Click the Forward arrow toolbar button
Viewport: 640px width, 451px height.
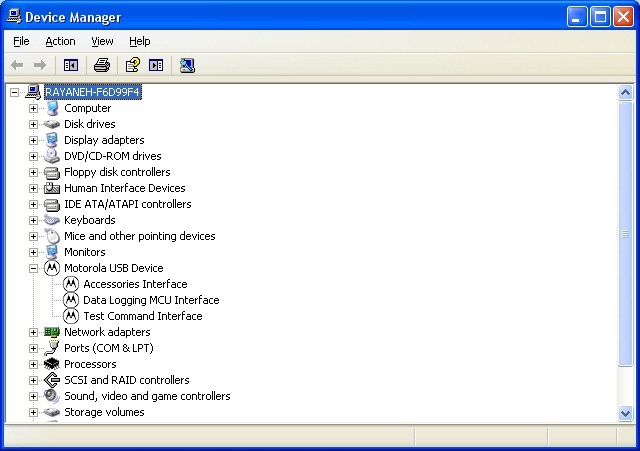tap(40, 65)
